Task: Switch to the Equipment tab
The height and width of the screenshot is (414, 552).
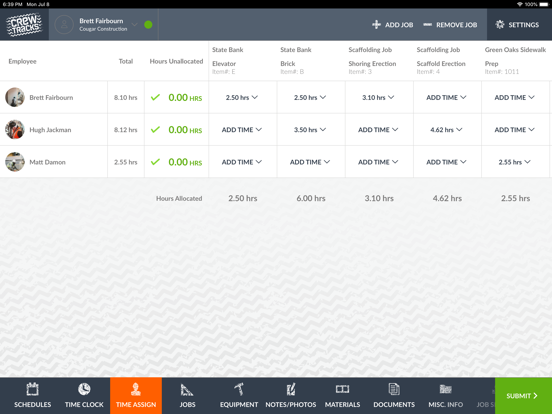Action: tap(239, 396)
